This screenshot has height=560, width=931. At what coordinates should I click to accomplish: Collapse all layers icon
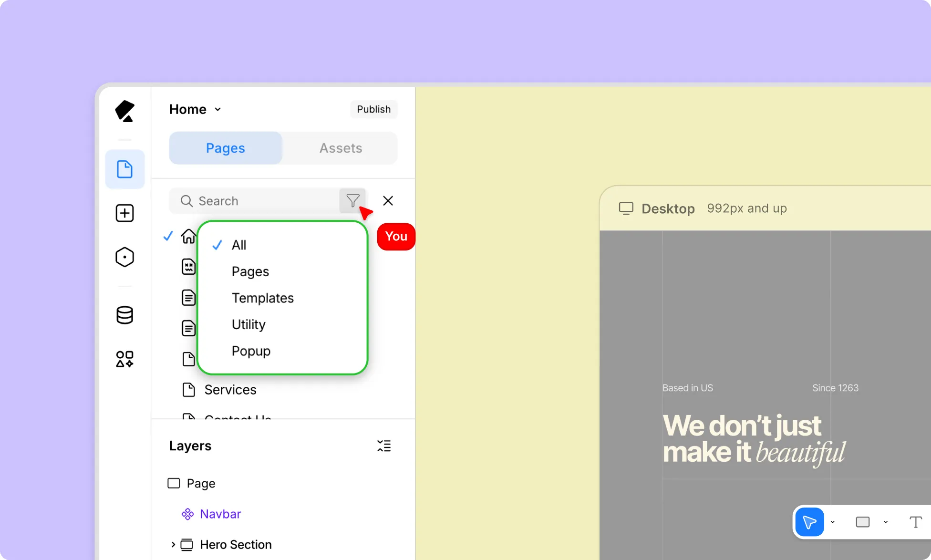click(x=384, y=446)
